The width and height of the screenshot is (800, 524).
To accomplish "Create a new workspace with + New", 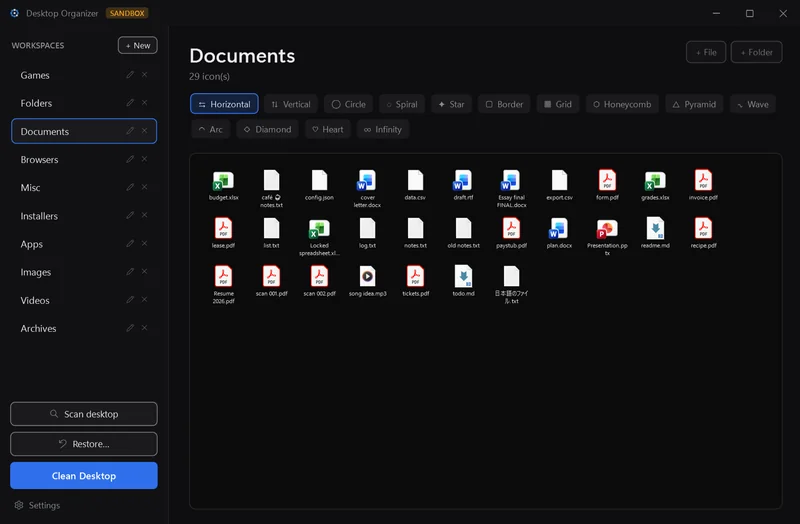I will [138, 45].
